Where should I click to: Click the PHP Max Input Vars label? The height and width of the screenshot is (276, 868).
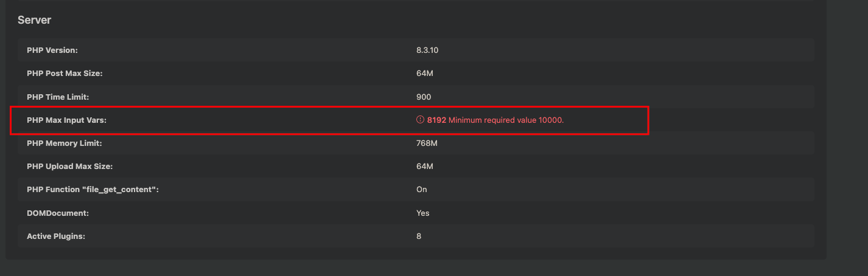coord(66,120)
